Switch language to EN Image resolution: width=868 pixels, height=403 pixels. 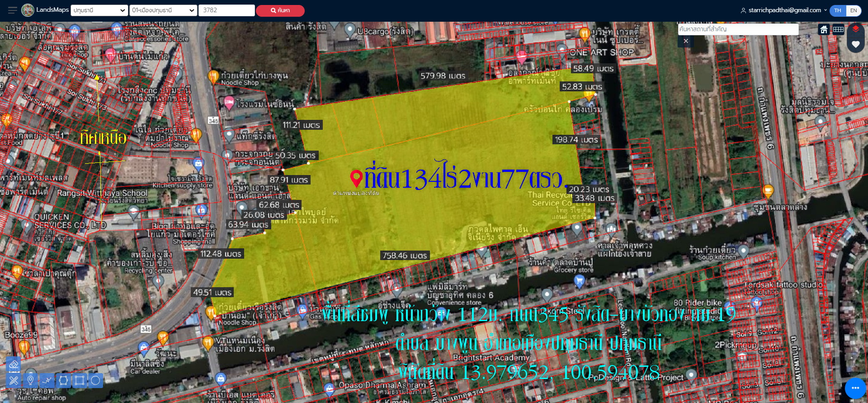[854, 10]
